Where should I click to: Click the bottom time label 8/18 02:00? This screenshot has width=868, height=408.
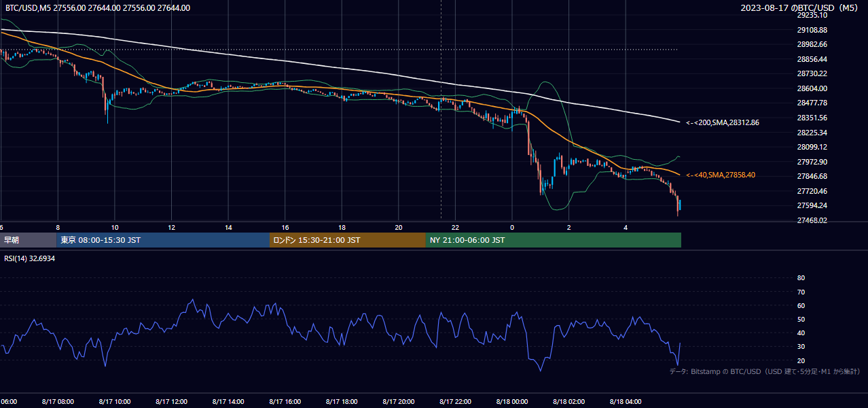click(x=569, y=402)
